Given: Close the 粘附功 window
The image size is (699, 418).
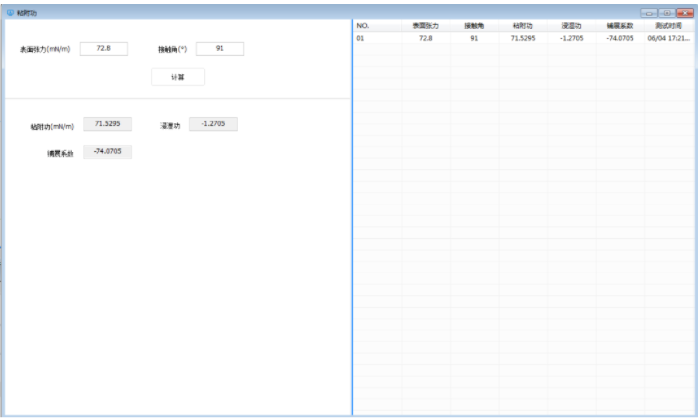Looking at the screenshot, I should [684, 13].
